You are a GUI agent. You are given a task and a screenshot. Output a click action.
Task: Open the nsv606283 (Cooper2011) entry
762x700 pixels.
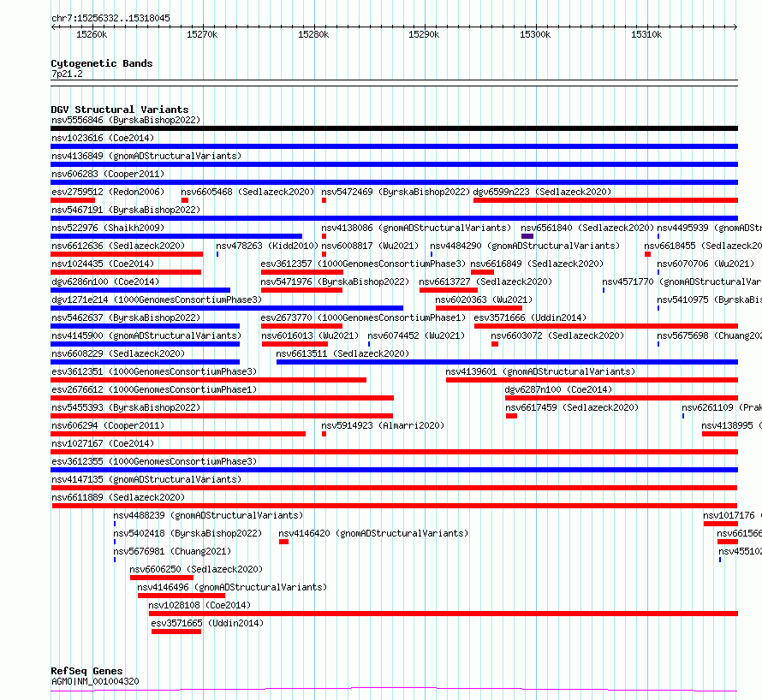[x=108, y=174]
